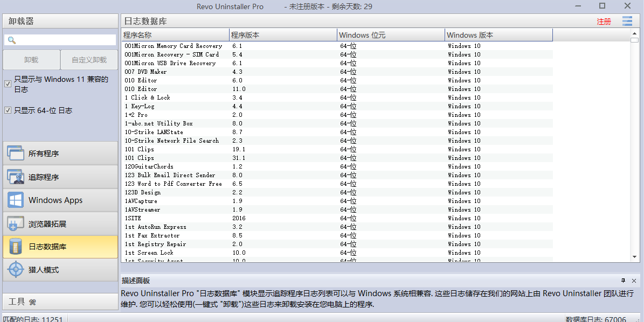The image size is (644, 322).
Task: Open the hamburger menu icon at top right
Action: [627, 21]
